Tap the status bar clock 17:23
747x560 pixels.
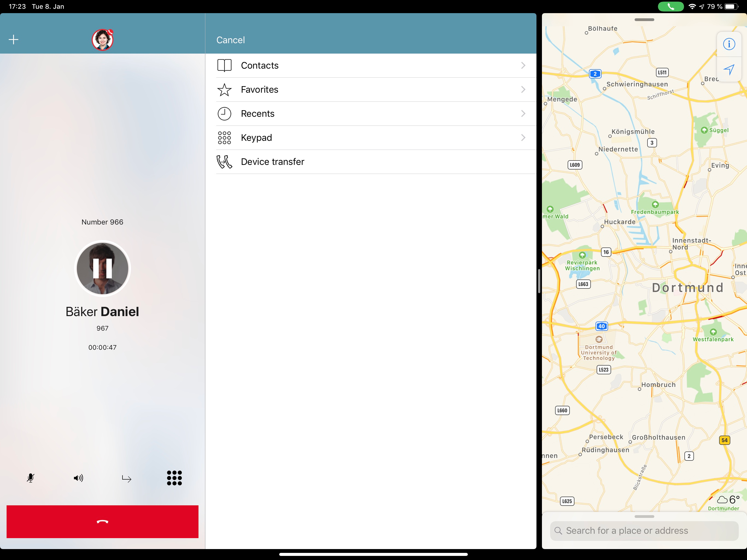tap(17, 6)
